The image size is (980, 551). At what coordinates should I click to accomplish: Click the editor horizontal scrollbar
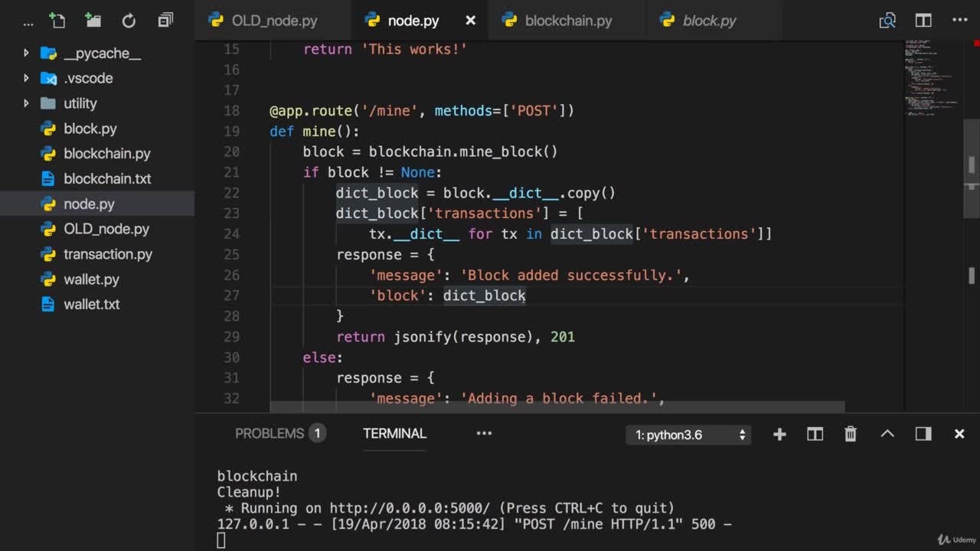coord(557,407)
